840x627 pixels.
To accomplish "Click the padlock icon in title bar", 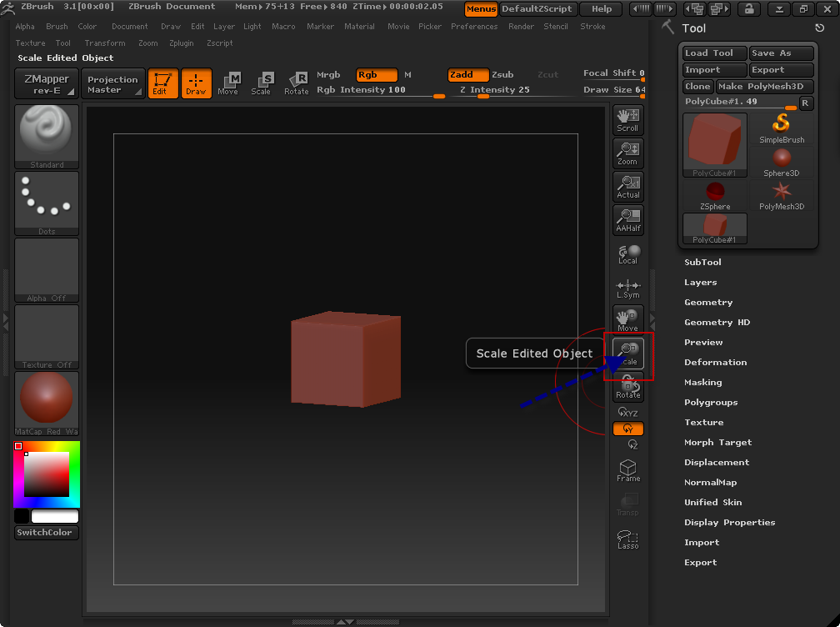I will pyautogui.click(x=749, y=8).
